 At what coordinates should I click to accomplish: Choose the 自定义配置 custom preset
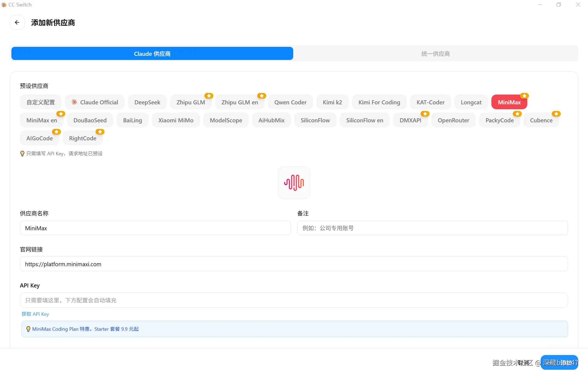41,102
